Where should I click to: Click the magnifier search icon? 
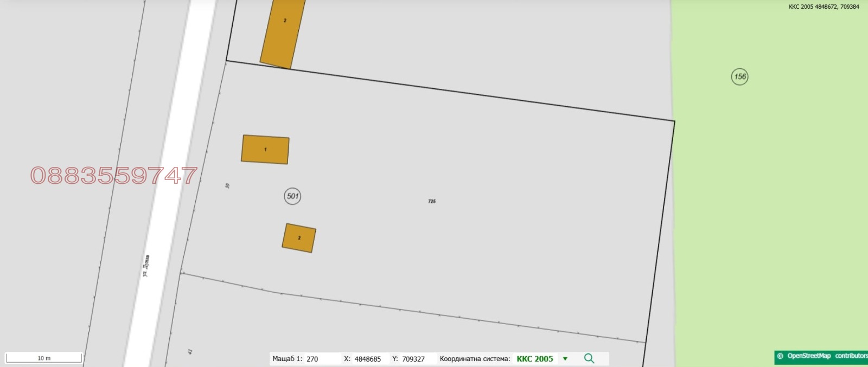click(x=589, y=358)
